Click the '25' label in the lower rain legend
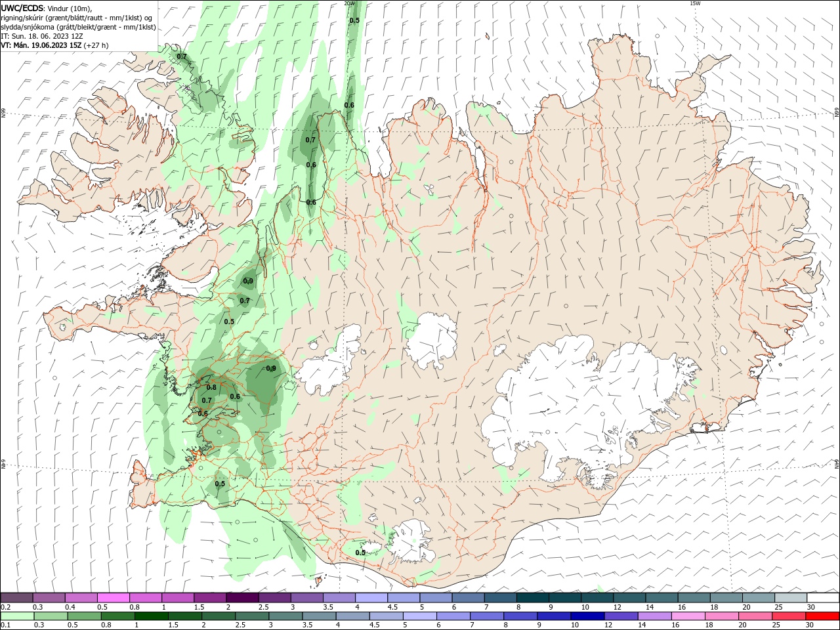Viewport: 840px width, 630px height. pos(776,625)
